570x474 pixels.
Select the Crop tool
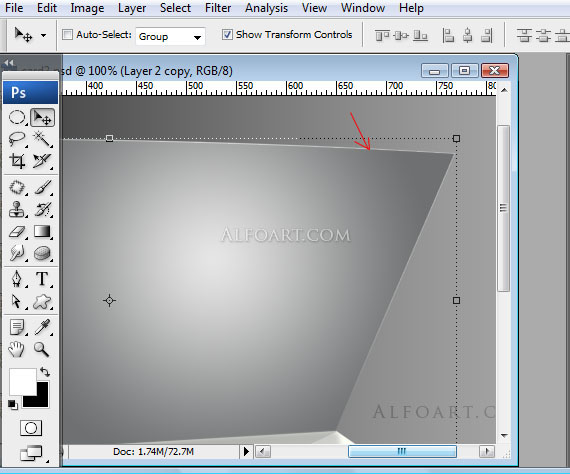point(17,161)
